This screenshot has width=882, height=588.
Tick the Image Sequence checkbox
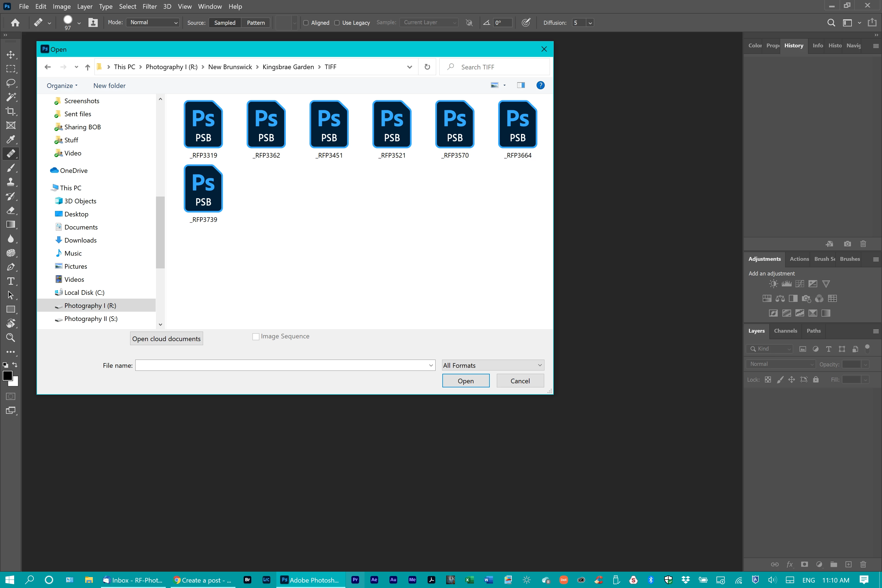point(256,336)
